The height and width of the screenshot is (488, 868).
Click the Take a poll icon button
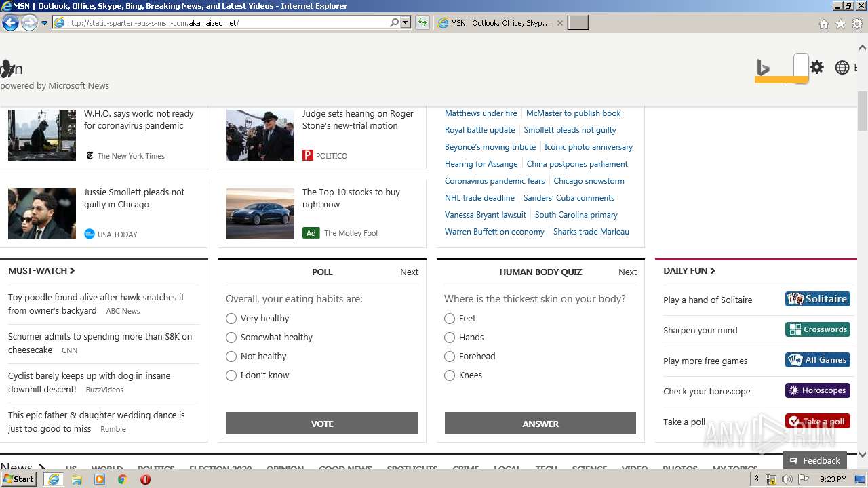(818, 421)
